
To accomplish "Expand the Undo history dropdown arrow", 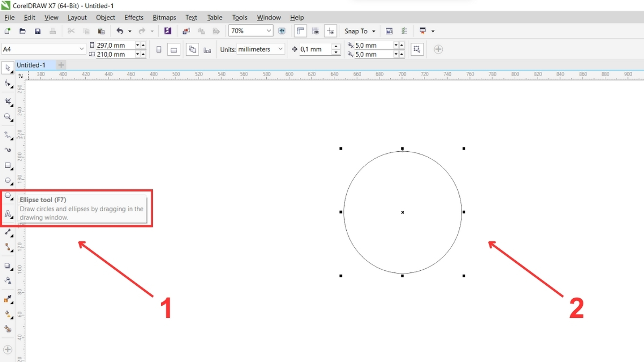I will click(130, 31).
